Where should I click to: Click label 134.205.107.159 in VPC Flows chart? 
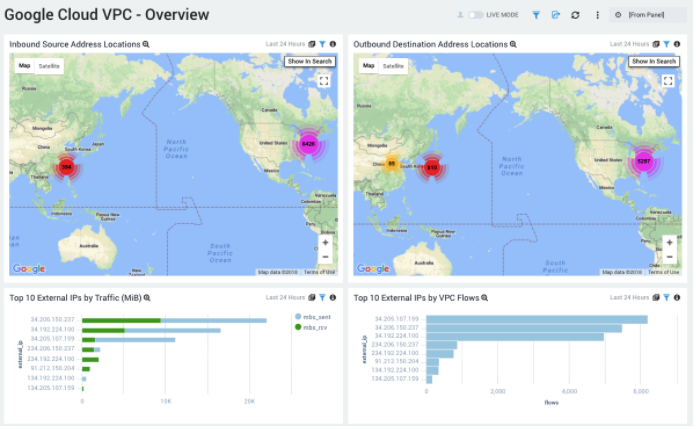pos(395,379)
